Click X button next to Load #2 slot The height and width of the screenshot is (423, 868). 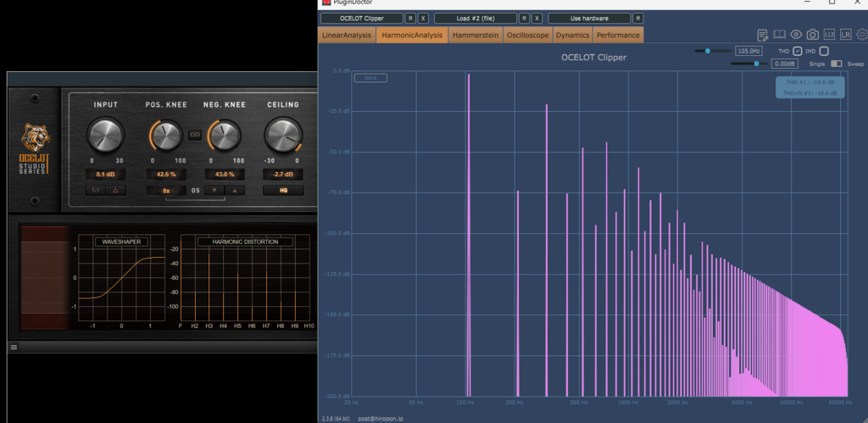[x=537, y=19]
